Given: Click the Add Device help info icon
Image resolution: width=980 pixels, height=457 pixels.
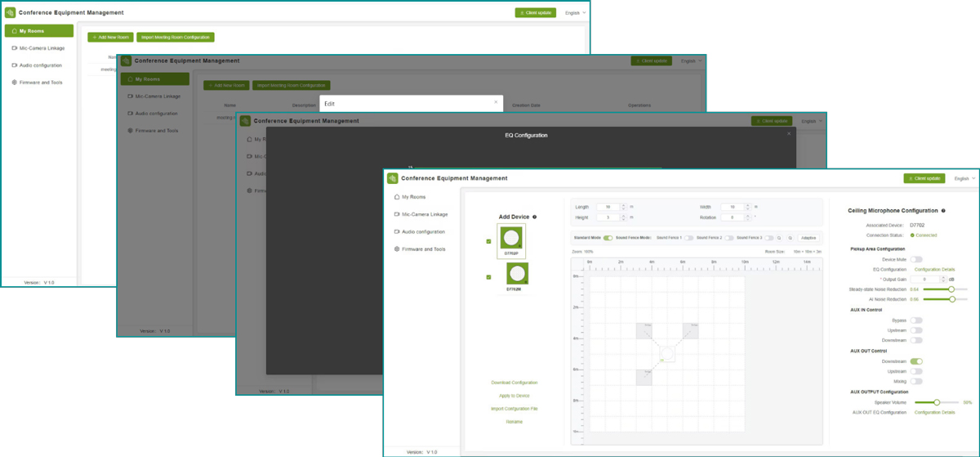Looking at the screenshot, I should click(x=534, y=217).
